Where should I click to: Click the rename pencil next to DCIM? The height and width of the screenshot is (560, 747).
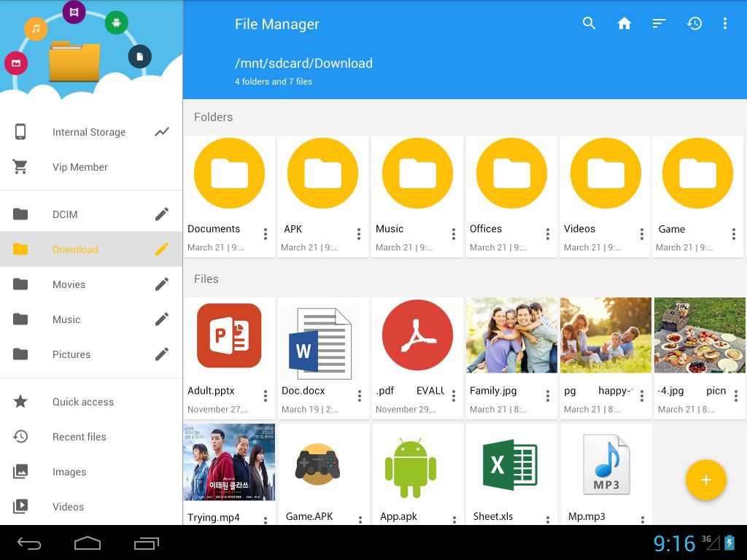(161, 214)
